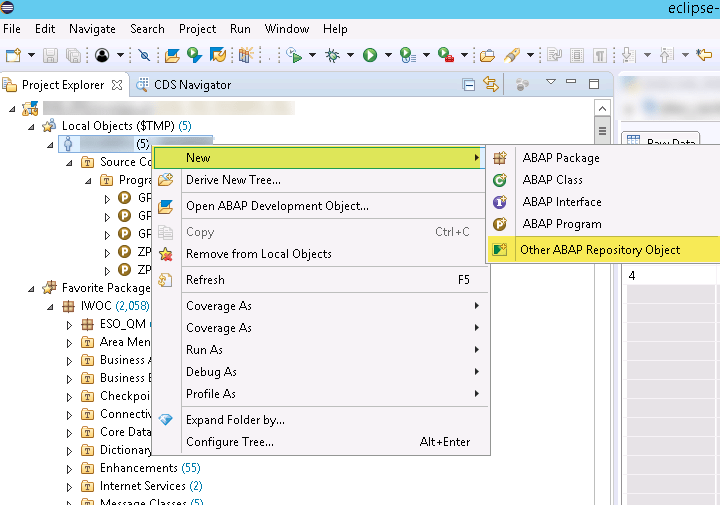Click Configure Tree... entry
This screenshot has width=720, height=505.
(x=321, y=442)
